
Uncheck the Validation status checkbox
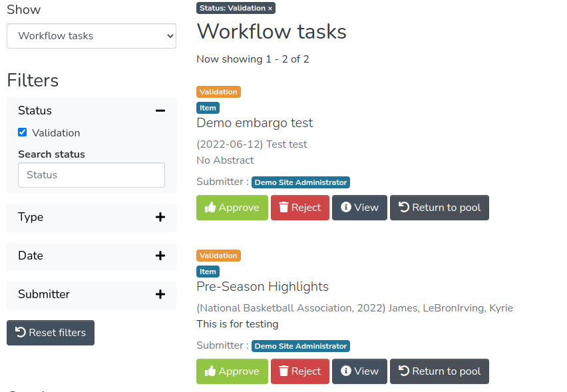[23, 132]
